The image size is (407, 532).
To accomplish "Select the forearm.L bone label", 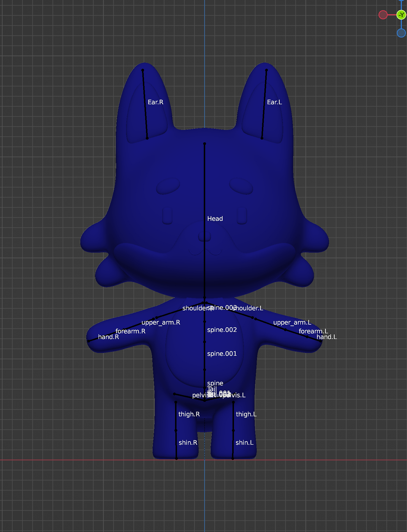I will [313, 331].
